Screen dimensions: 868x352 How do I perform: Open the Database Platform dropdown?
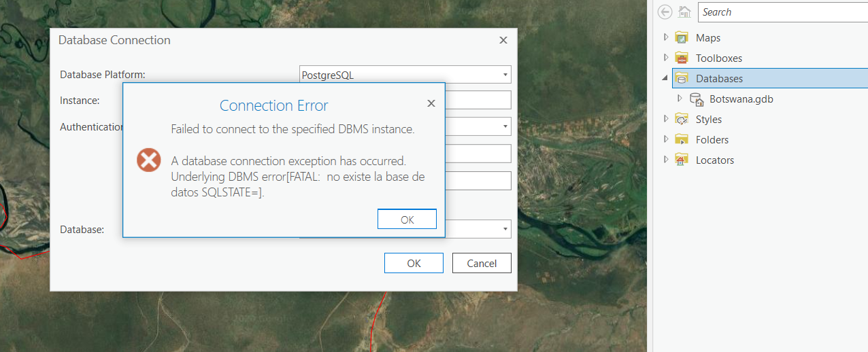pos(505,75)
